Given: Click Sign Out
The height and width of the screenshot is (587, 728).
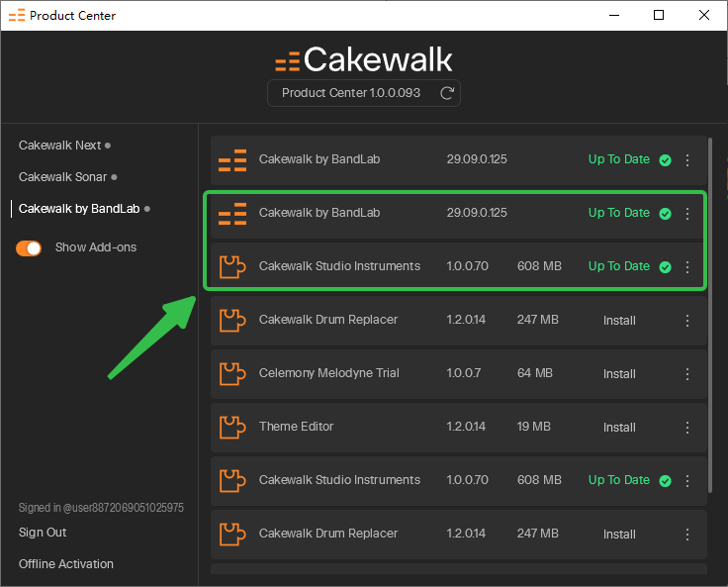Looking at the screenshot, I should point(43,533).
